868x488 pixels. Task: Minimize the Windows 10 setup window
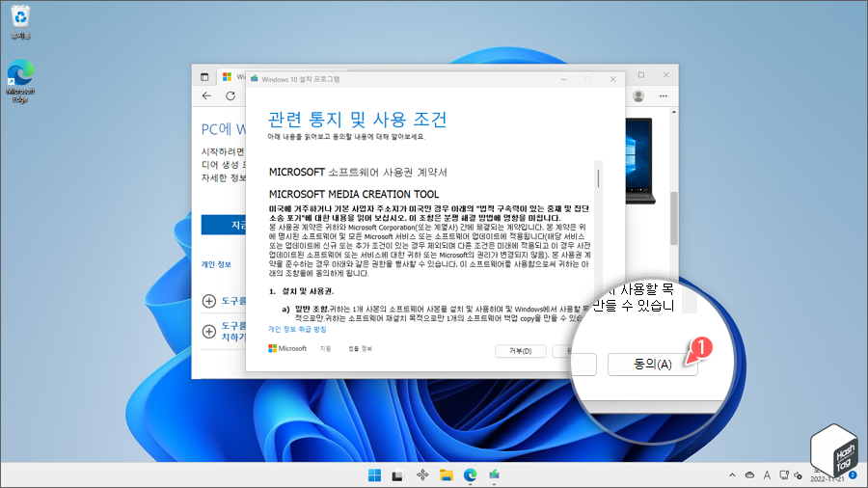click(x=563, y=79)
